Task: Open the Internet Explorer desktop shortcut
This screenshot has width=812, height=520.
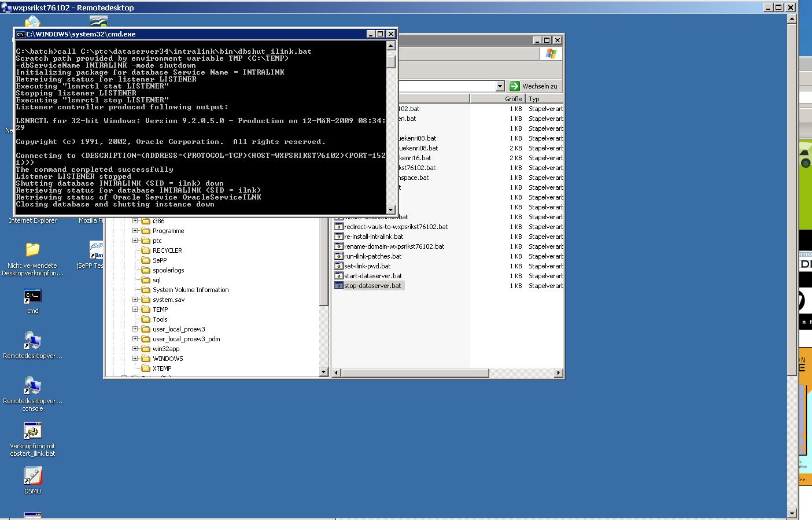Action: [x=32, y=220]
